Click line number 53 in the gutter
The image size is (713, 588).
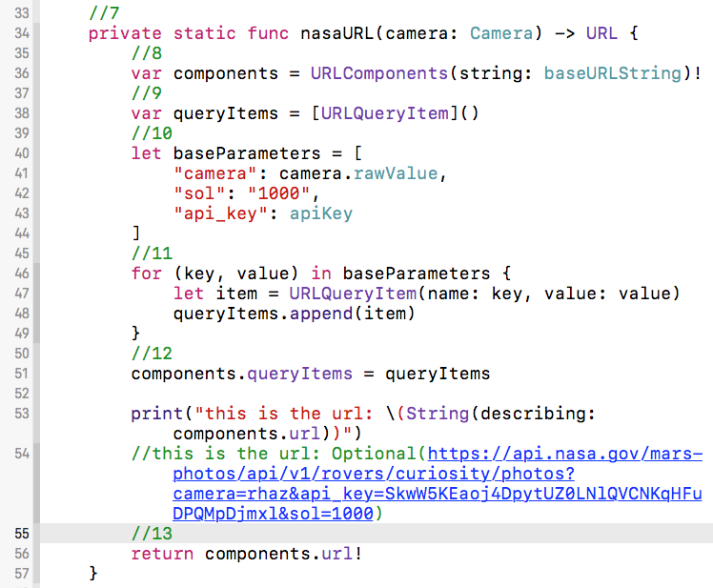coord(22,414)
